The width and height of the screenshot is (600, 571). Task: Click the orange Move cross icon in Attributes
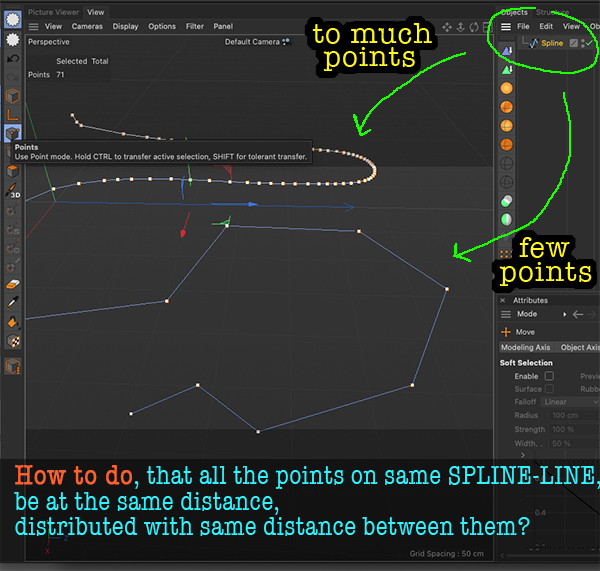tap(506, 332)
